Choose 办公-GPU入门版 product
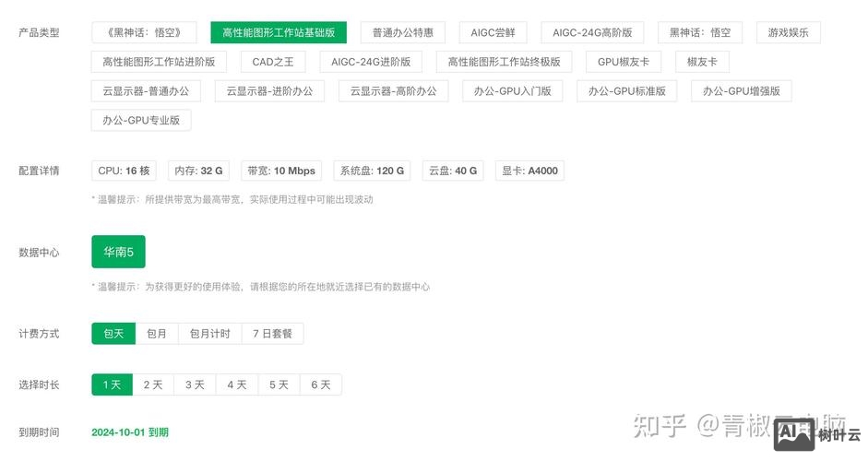 click(512, 91)
